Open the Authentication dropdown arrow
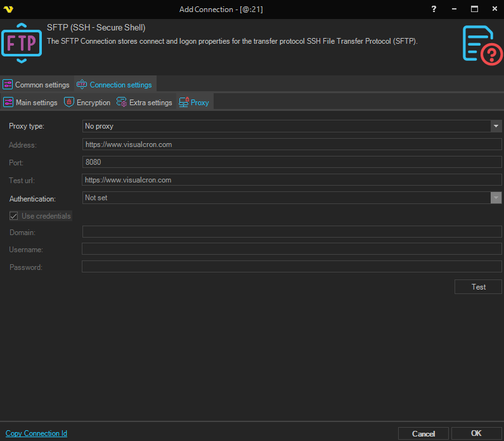 pos(496,198)
